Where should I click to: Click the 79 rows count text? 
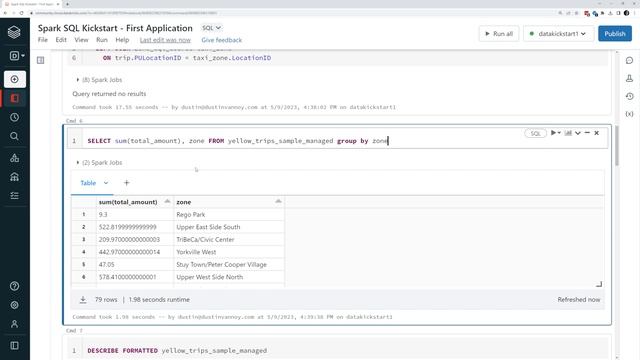(106, 300)
